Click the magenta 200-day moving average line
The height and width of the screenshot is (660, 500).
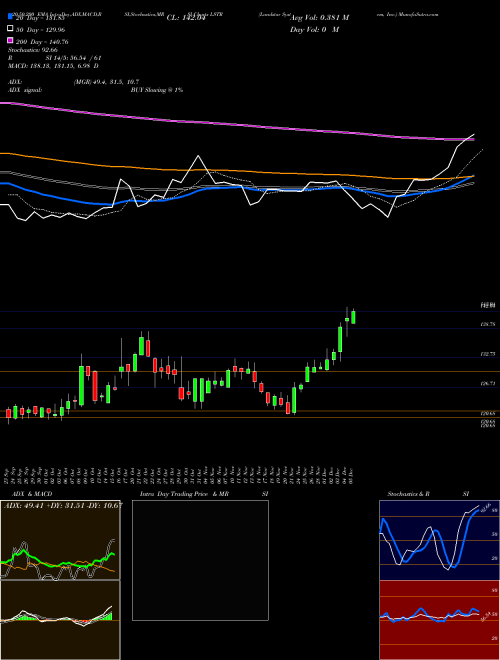[x=236, y=124]
